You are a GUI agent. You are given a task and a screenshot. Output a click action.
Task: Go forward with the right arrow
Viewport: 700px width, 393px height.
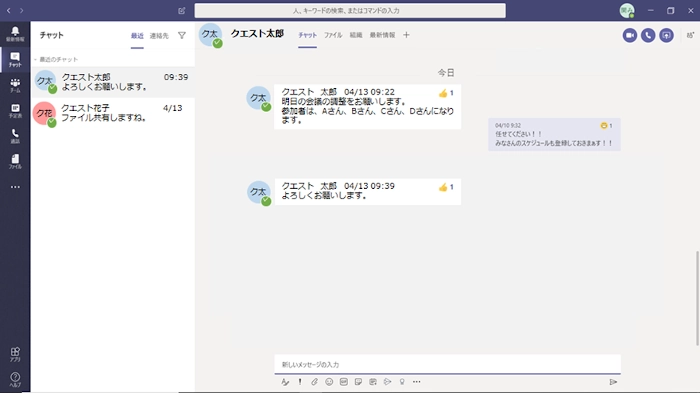coord(21,10)
